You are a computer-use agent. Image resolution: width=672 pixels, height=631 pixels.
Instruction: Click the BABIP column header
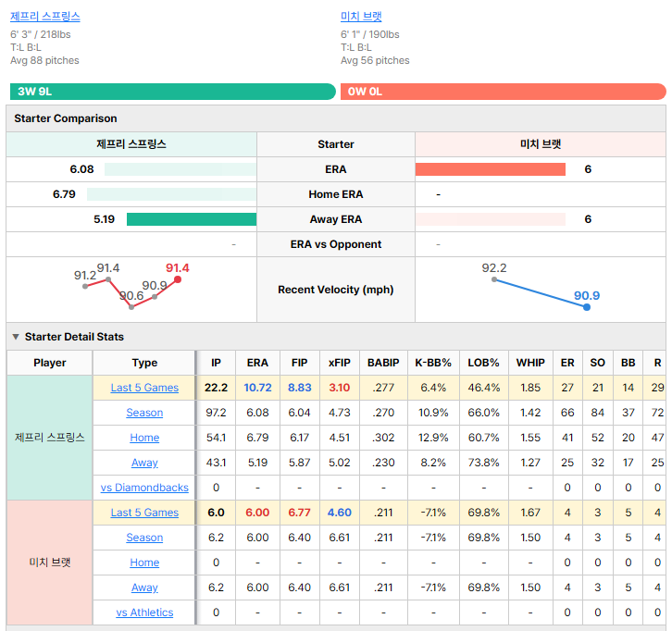[383, 363]
